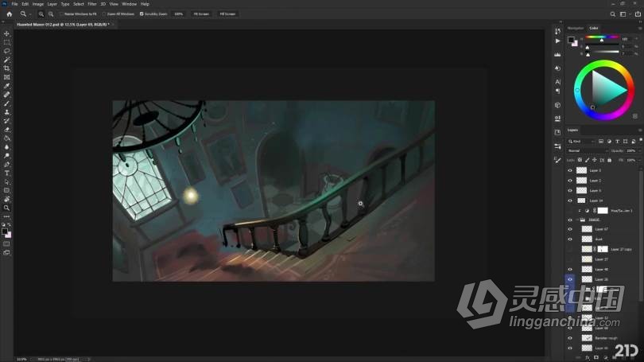The width and height of the screenshot is (644, 362).
Task: Open the Window menu
Action: click(130, 4)
